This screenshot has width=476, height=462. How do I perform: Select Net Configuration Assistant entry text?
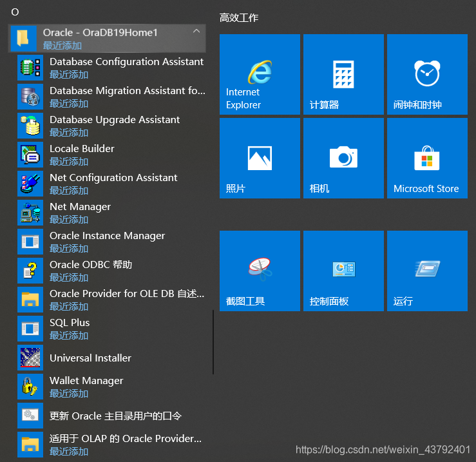tap(113, 178)
